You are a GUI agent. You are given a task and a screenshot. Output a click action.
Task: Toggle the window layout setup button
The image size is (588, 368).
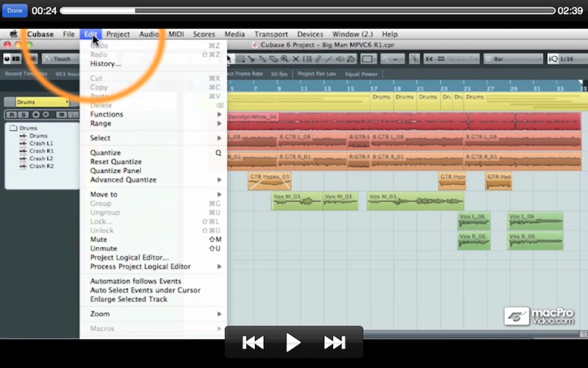click(15, 59)
